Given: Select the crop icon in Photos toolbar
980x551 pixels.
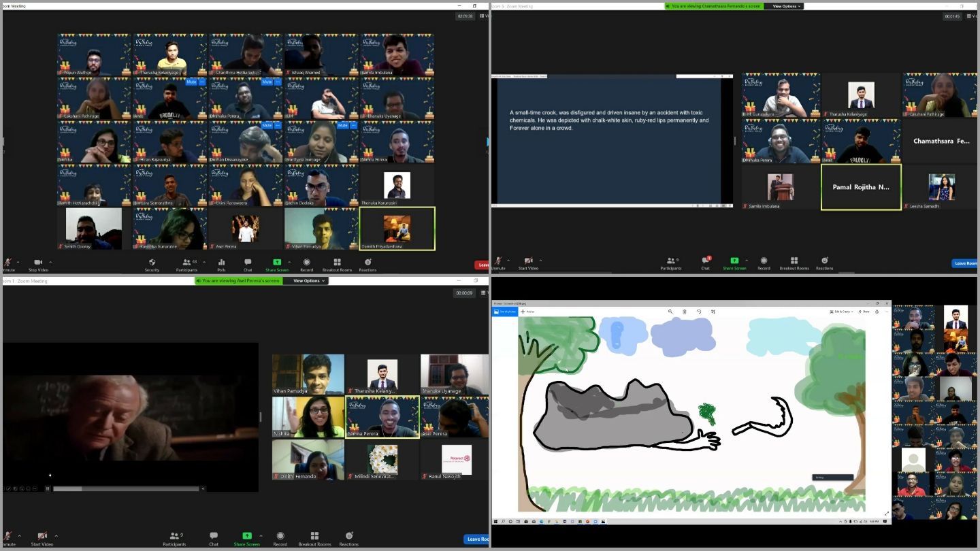Looking at the screenshot, I should point(713,312).
